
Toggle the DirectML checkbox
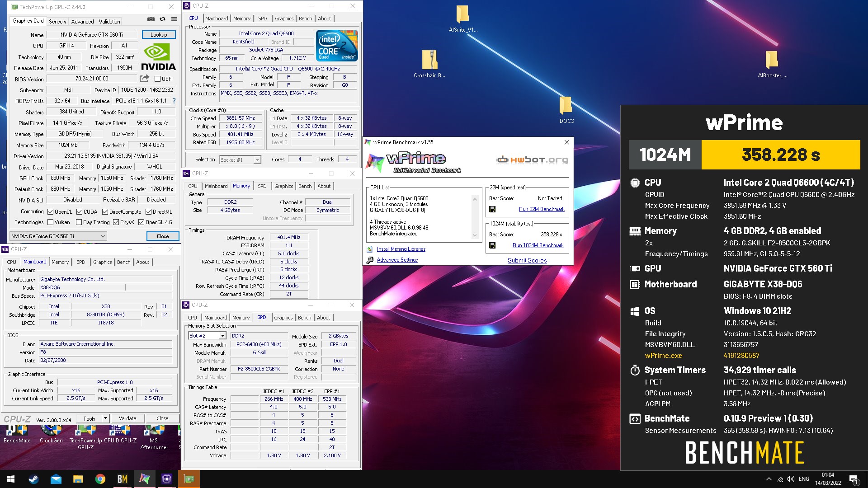click(x=148, y=211)
